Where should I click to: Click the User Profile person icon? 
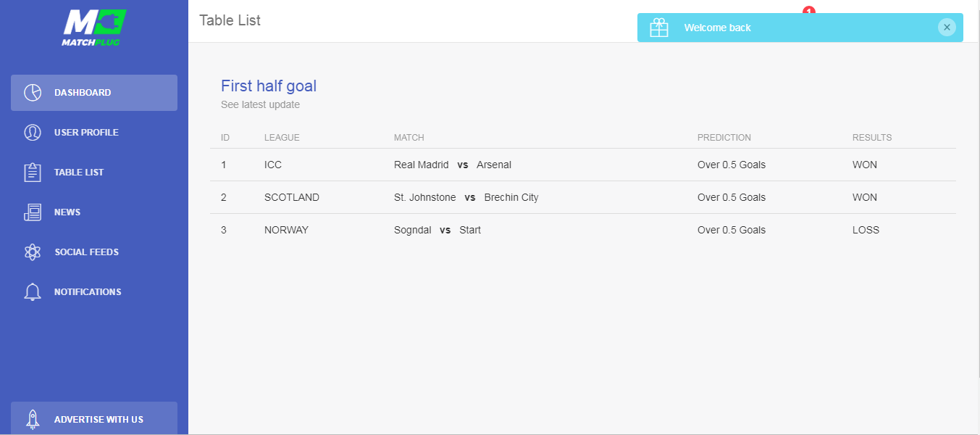pyautogui.click(x=33, y=133)
